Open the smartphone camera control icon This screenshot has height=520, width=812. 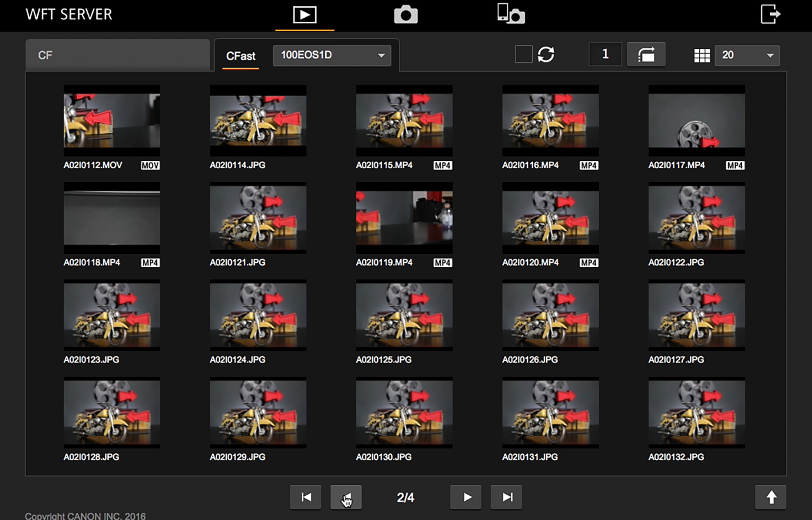click(x=511, y=14)
